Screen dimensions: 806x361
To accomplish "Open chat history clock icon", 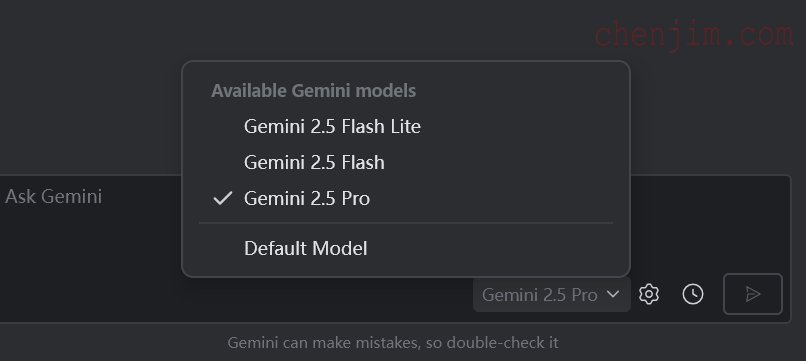I will tap(693, 294).
